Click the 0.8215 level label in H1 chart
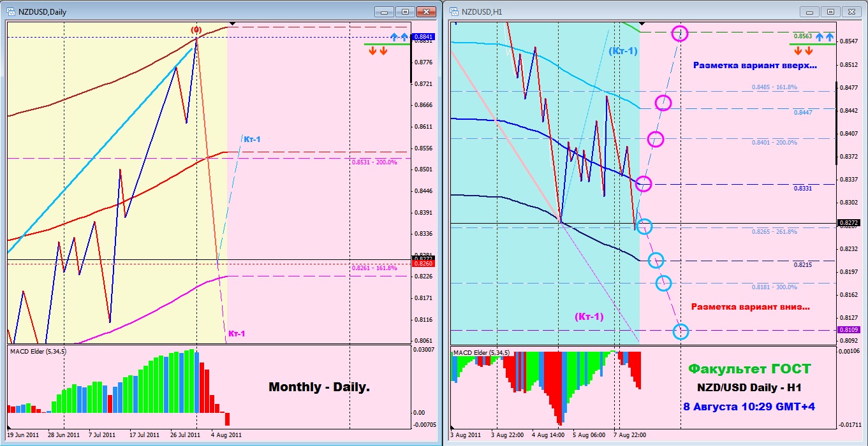 pyautogui.click(x=802, y=264)
